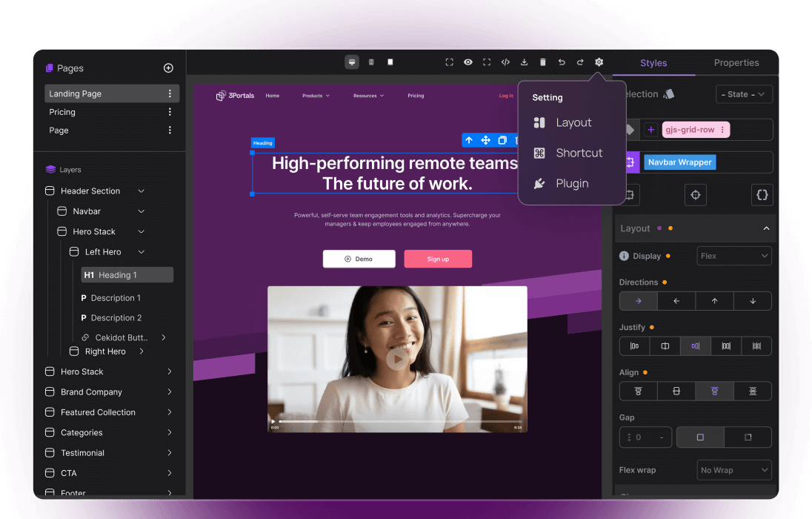Undo the last change
Viewport: 812px width, 519px height.
562,62
